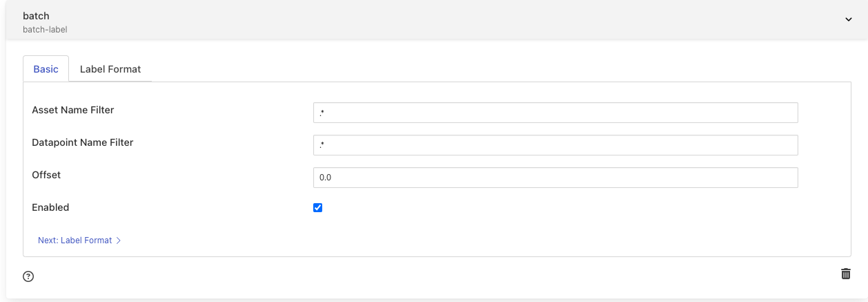This screenshot has width=868, height=302.
Task: Click the help question mark icon
Action: pyautogui.click(x=28, y=276)
